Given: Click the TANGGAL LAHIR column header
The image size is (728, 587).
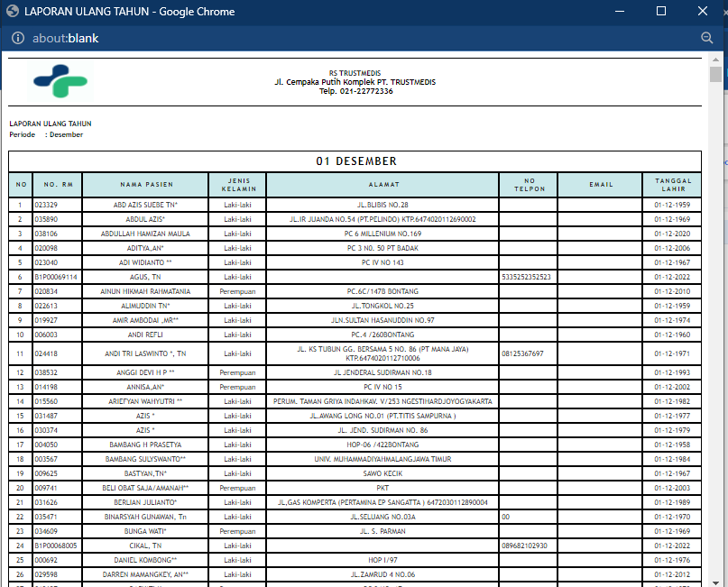Looking at the screenshot, I should (x=672, y=185).
